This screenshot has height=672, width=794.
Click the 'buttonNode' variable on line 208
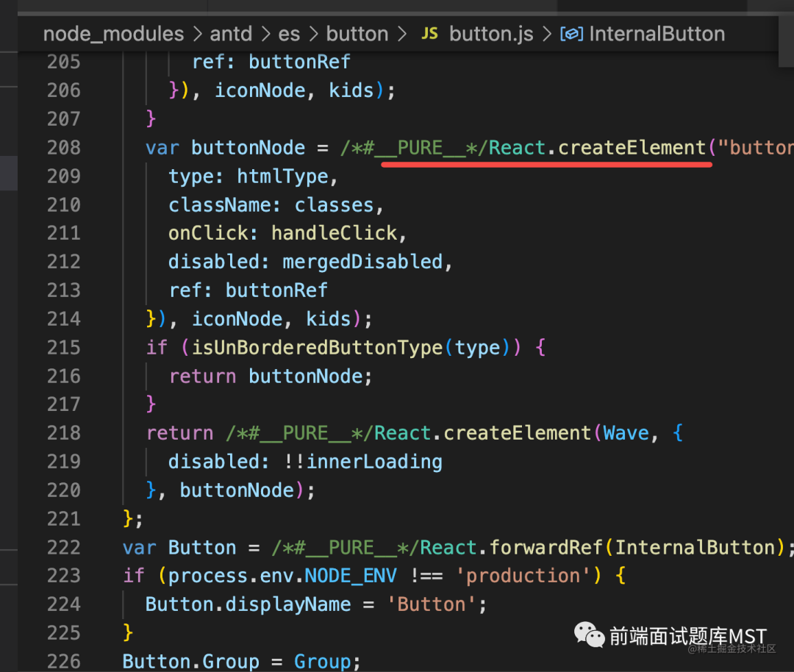tap(248, 148)
